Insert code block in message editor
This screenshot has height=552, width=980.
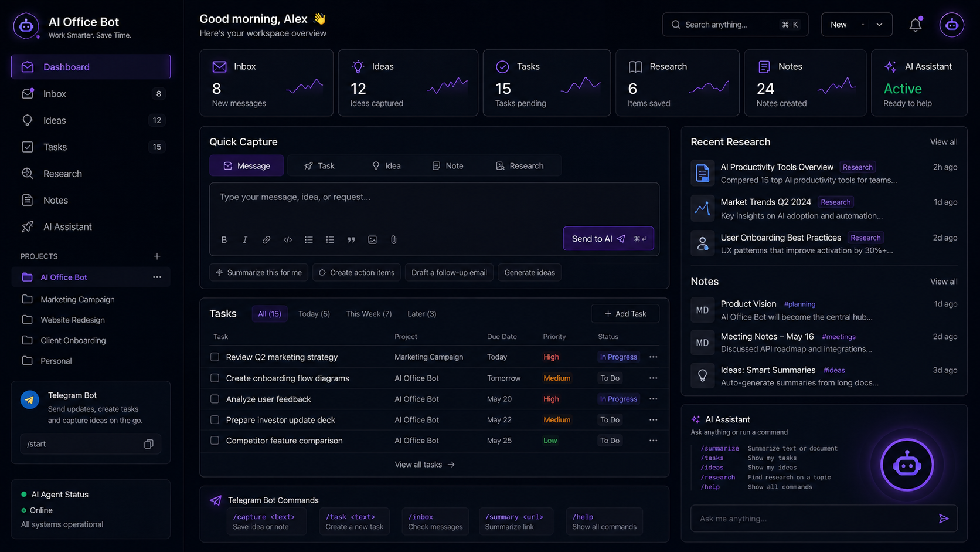287,239
